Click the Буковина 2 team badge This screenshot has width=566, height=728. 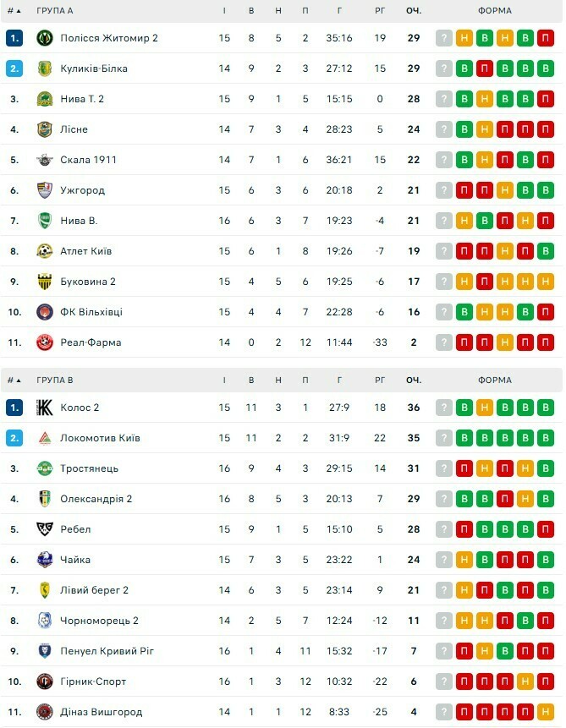[45, 282]
